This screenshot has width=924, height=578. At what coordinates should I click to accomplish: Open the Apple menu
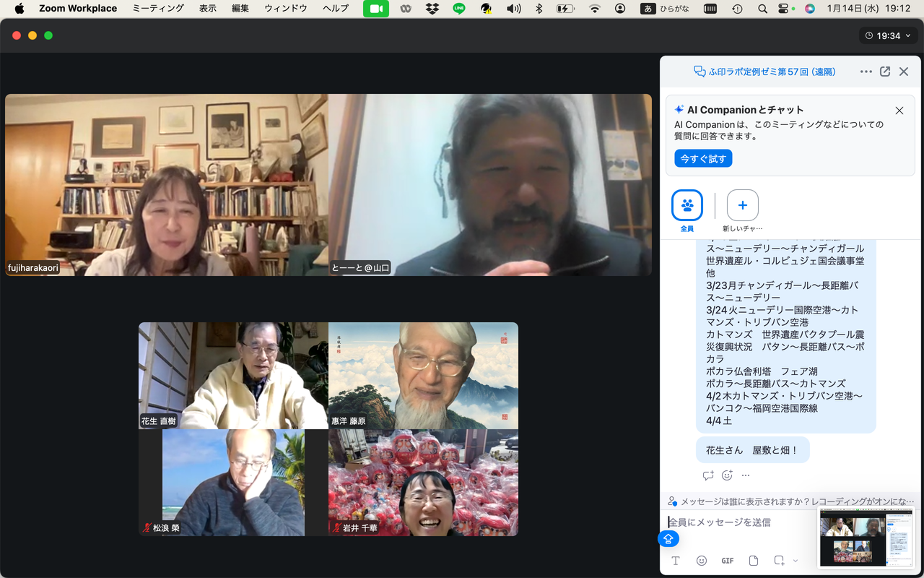click(19, 9)
